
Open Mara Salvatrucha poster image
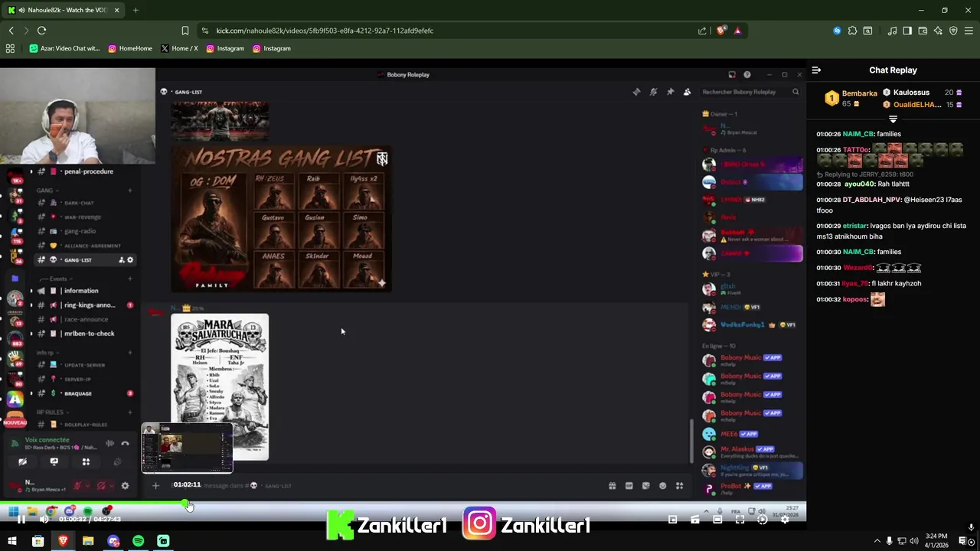click(x=220, y=386)
